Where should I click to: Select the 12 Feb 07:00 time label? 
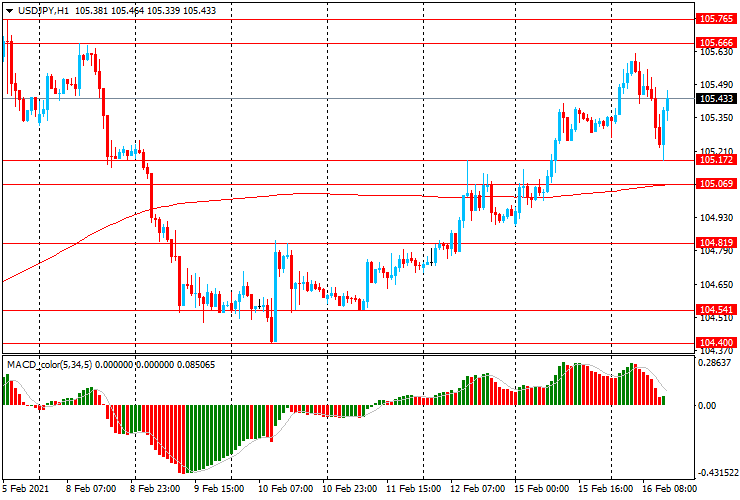click(x=478, y=488)
